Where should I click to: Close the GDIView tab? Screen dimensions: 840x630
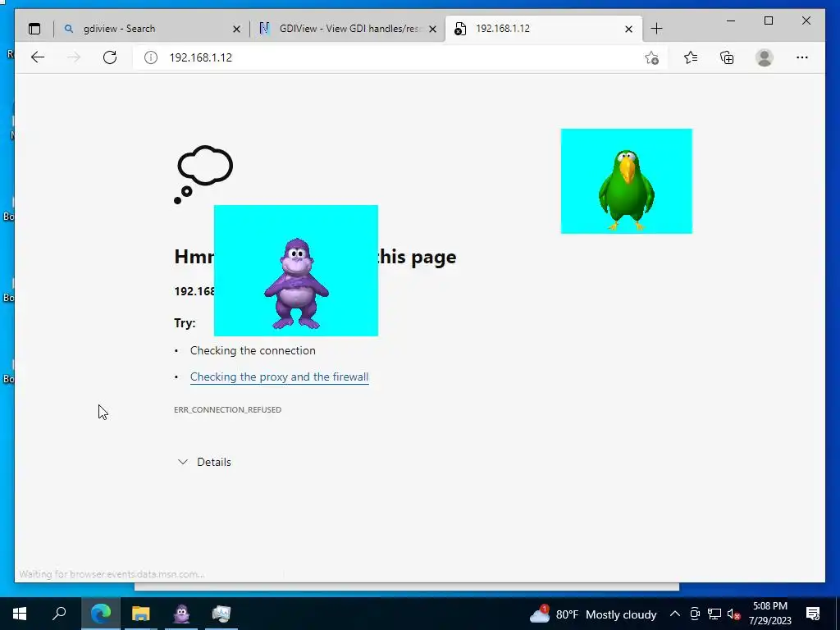(433, 29)
